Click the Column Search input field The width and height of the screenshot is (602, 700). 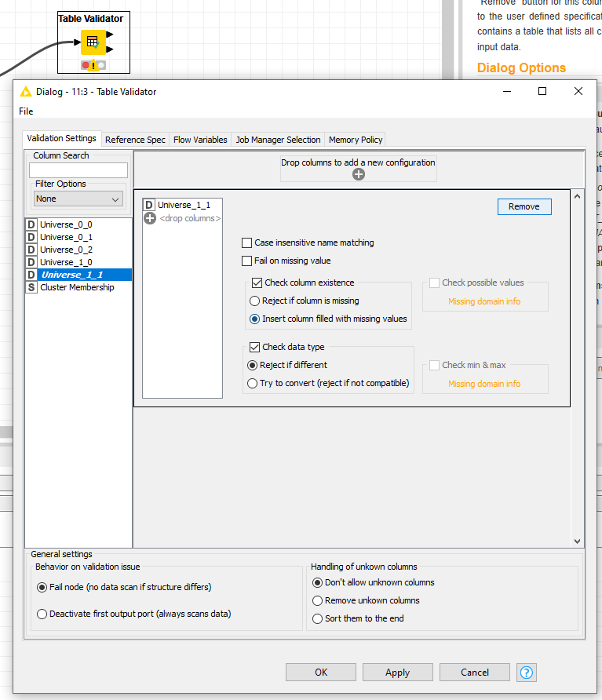point(78,170)
